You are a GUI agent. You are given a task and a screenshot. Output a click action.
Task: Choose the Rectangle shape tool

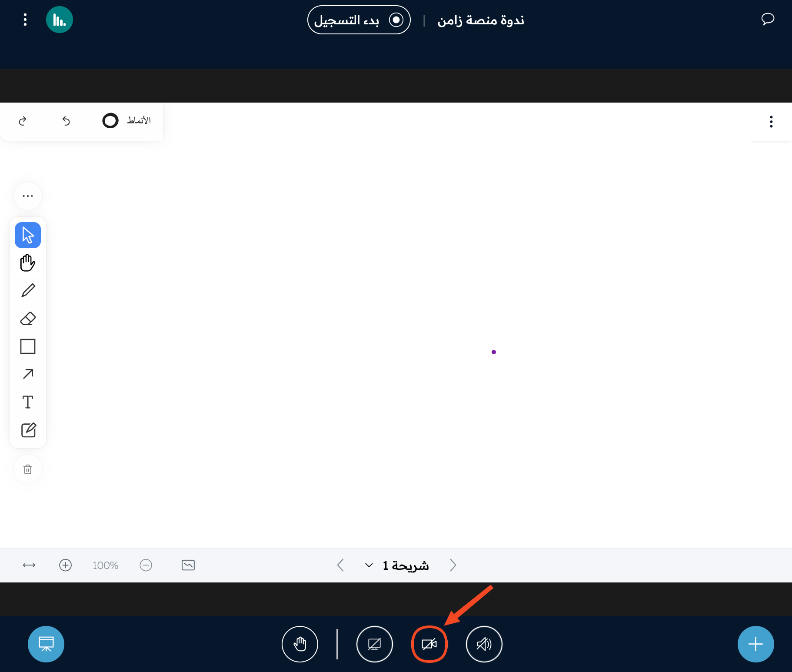tap(28, 346)
